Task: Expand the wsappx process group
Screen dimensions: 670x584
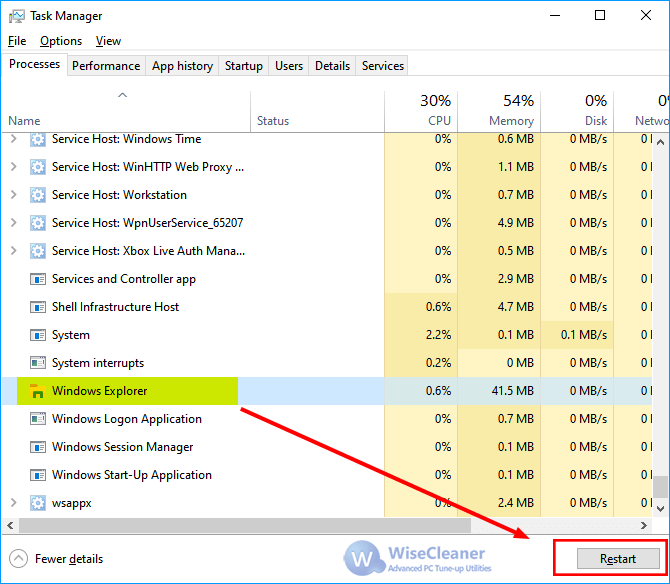Action: point(14,503)
